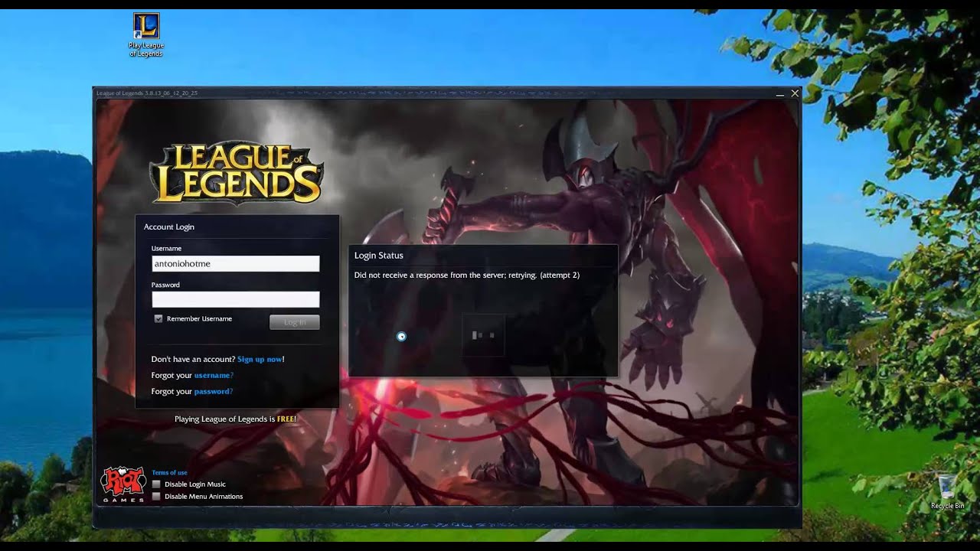Click the League of Legends logo
Viewport: 980px width, 551px height.
click(237, 174)
